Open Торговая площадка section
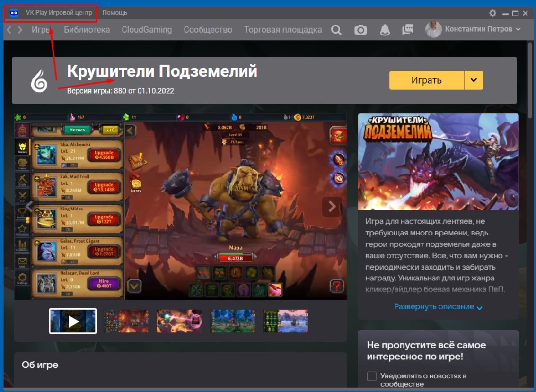The height and width of the screenshot is (392, 536). (x=282, y=30)
